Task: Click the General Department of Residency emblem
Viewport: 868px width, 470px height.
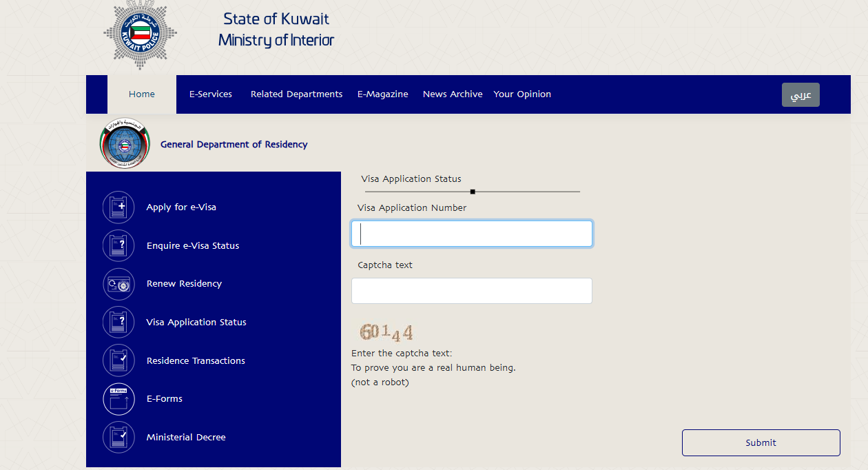Action: [x=124, y=144]
